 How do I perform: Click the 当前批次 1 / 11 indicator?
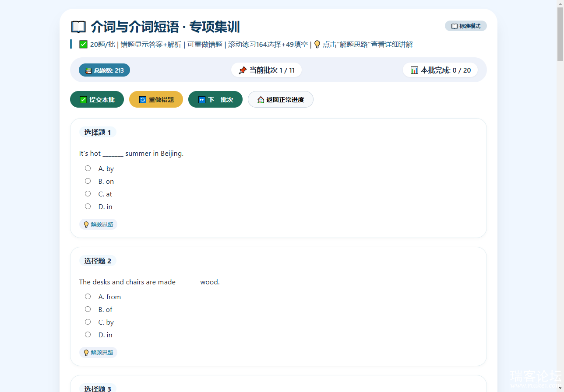266,70
